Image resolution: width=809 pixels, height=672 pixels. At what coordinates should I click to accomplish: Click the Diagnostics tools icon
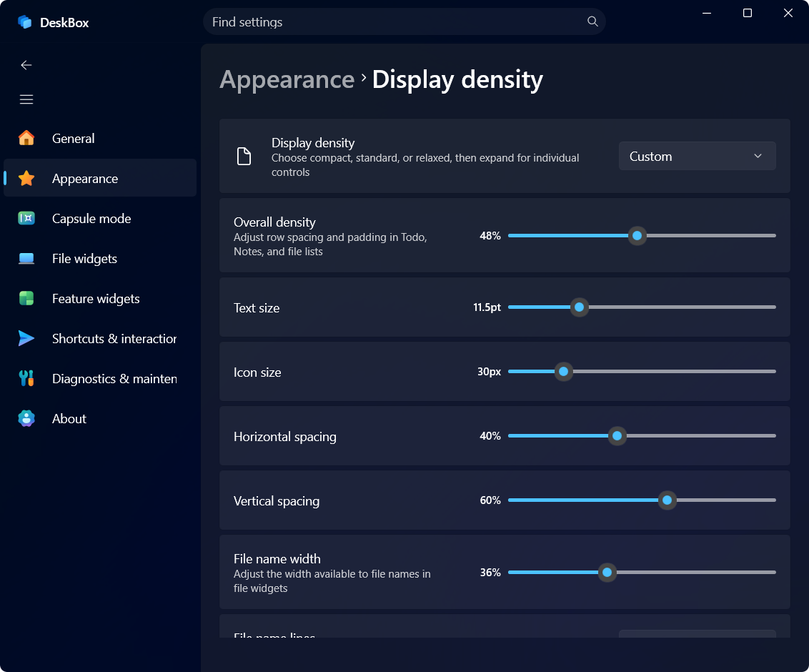[x=26, y=378]
